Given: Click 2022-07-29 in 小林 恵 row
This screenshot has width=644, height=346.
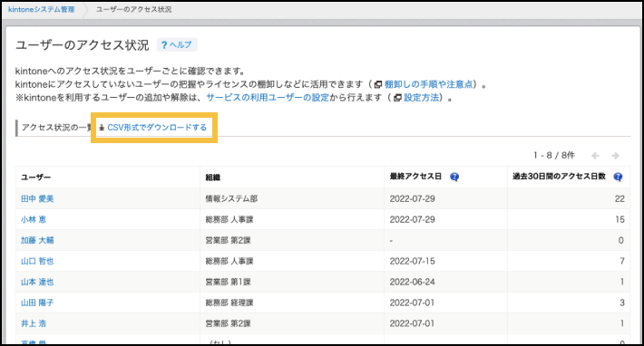Looking at the screenshot, I should [413, 220].
